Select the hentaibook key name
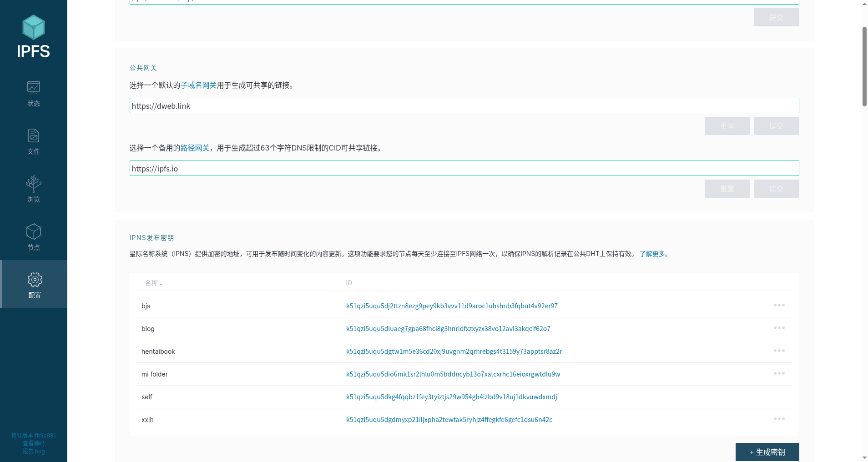This screenshot has width=868, height=462. click(x=158, y=352)
